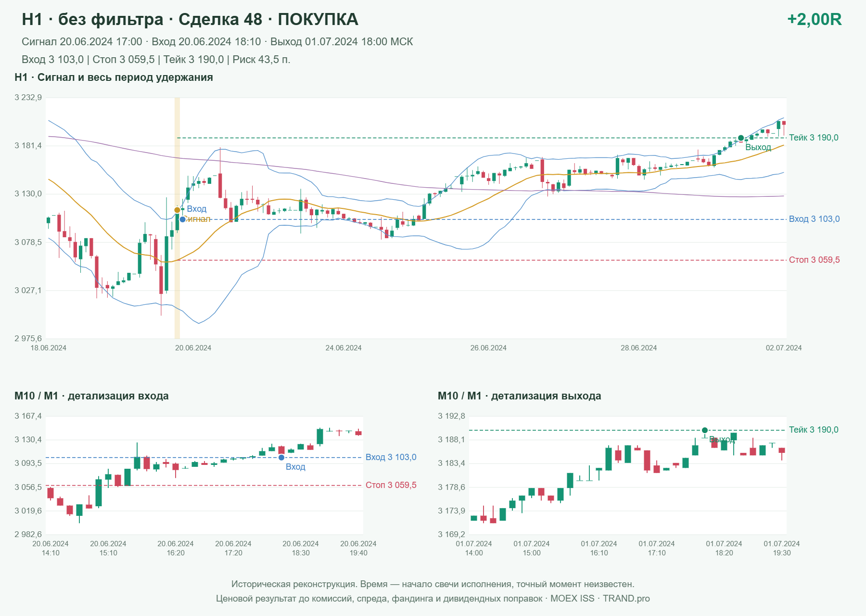The width and height of the screenshot is (866, 616).
Task: Click the 28.06.2024 date on H1 axis
Action: (x=638, y=348)
